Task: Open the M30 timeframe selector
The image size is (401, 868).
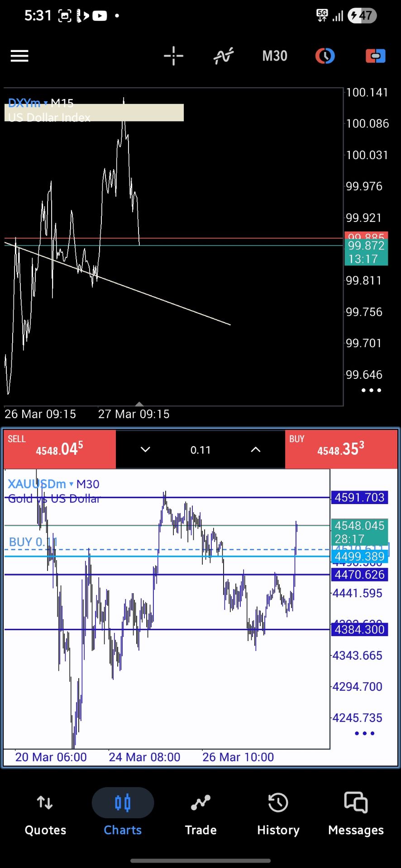Action: (275, 56)
